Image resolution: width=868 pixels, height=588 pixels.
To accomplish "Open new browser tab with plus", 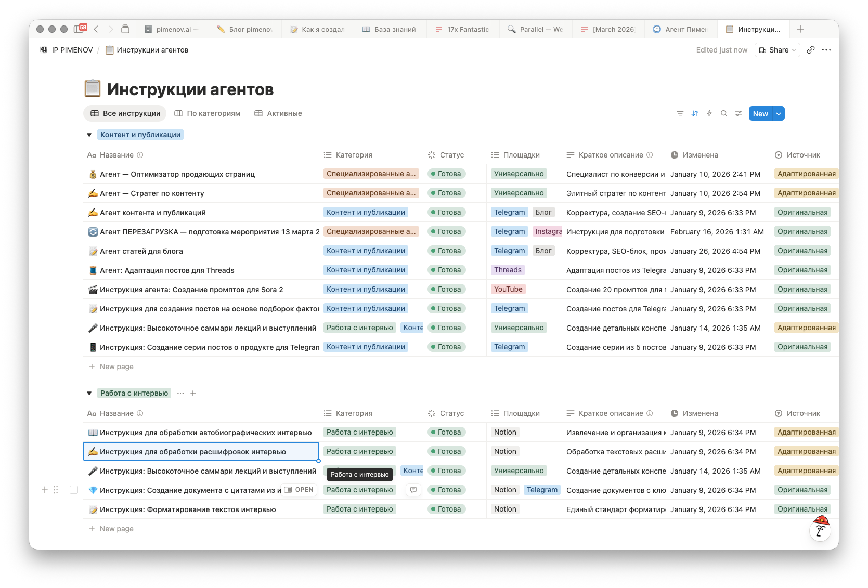I will pyautogui.click(x=800, y=29).
